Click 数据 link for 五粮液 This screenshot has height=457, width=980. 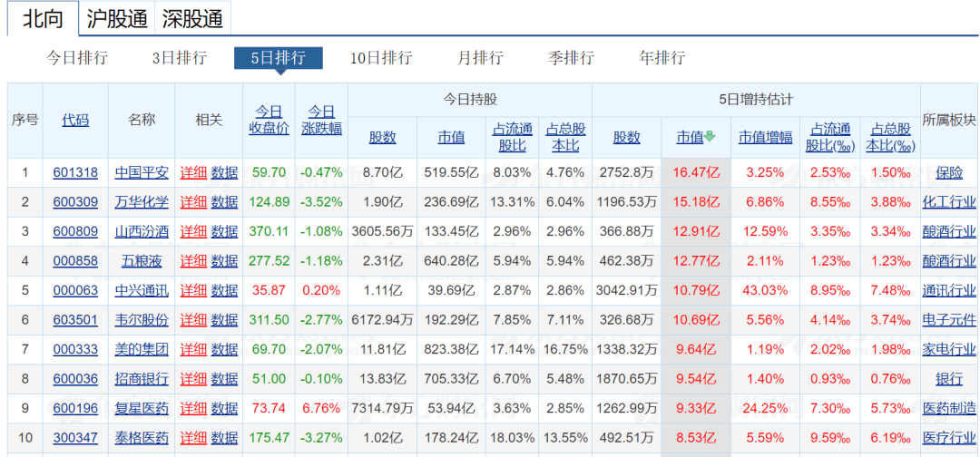(x=224, y=261)
